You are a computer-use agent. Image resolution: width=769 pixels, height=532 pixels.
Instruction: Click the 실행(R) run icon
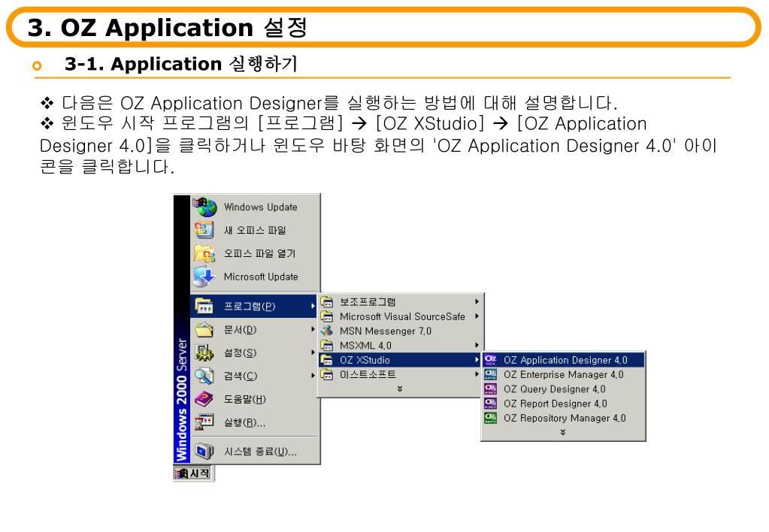(x=204, y=422)
